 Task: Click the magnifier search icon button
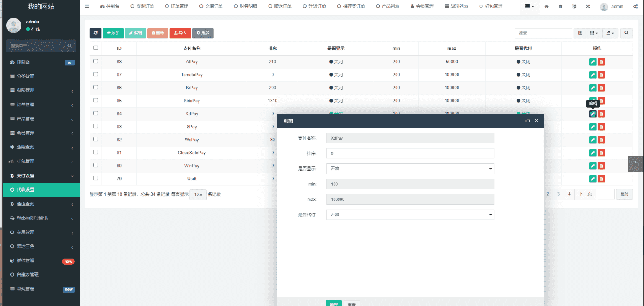tap(627, 33)
